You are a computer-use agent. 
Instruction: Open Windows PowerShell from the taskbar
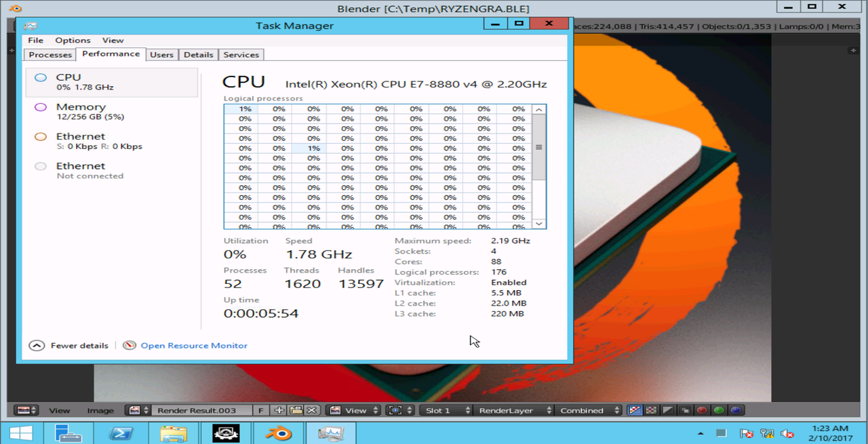(x=121, y=433)
